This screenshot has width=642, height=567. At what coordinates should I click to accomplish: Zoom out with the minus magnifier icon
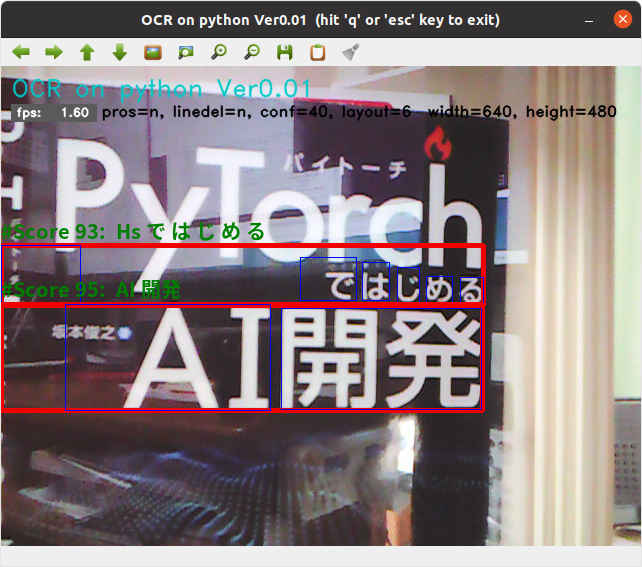click(252, 52)
